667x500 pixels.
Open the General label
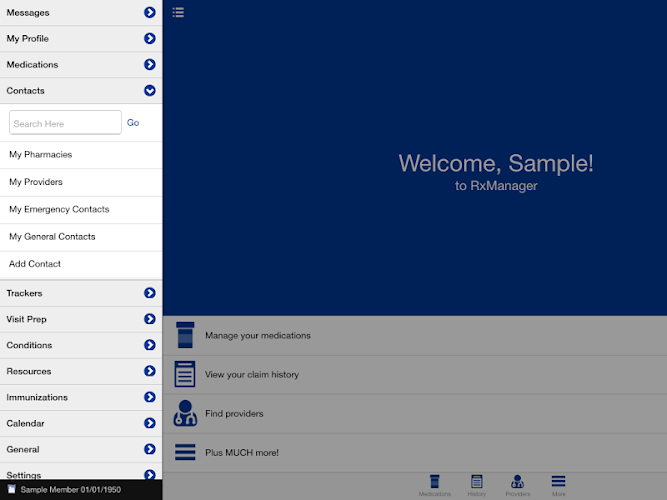pyautogui.click(x=23, y=449)
